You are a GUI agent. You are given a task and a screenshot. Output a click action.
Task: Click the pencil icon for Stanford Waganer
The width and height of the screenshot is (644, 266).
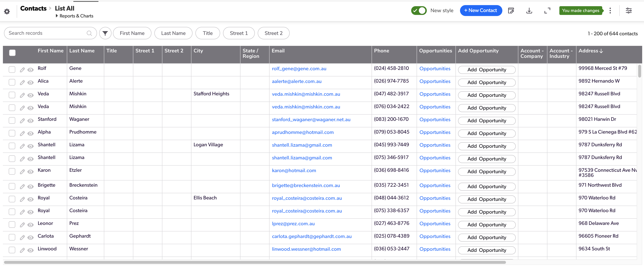point(22,121)
